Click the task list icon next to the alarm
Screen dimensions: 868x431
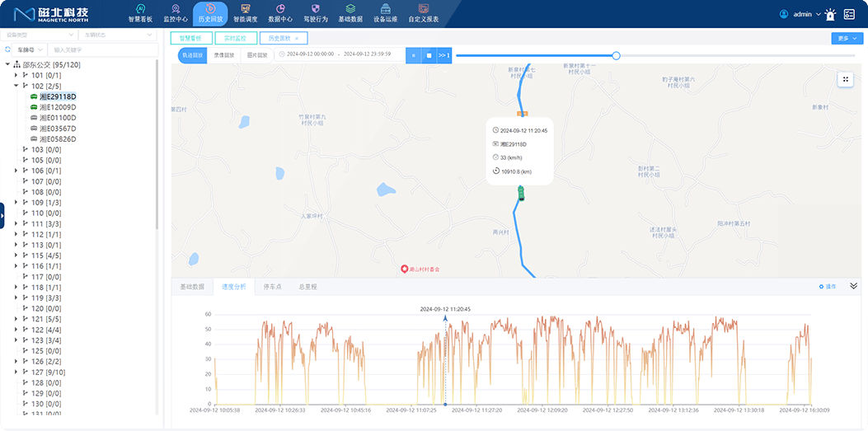(849, 14)
